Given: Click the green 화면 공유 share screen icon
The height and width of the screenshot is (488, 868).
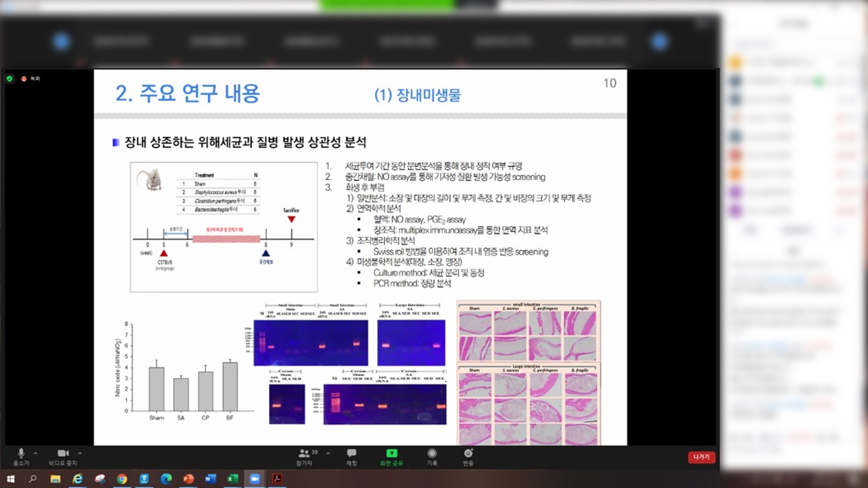Looking at the screenshot, I should pos(391,453).
